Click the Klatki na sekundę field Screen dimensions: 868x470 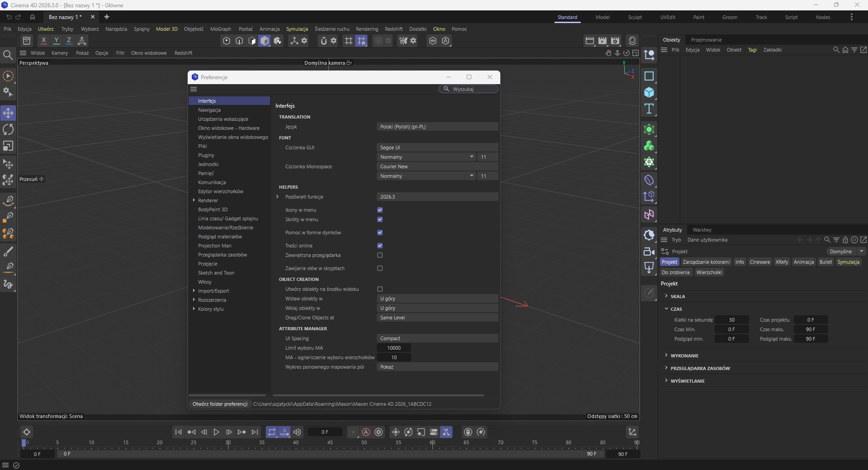click(732, 320)
